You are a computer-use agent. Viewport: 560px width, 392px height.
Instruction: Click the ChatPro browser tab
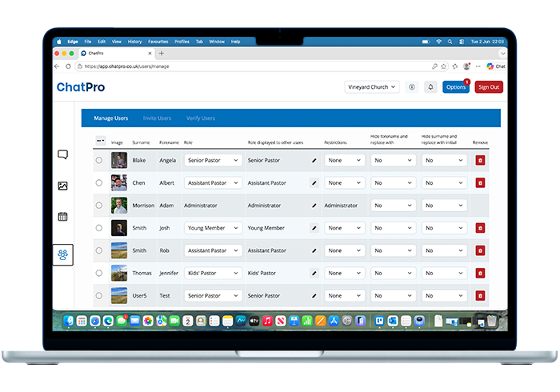pyautogui.click(x=117, y=53)
